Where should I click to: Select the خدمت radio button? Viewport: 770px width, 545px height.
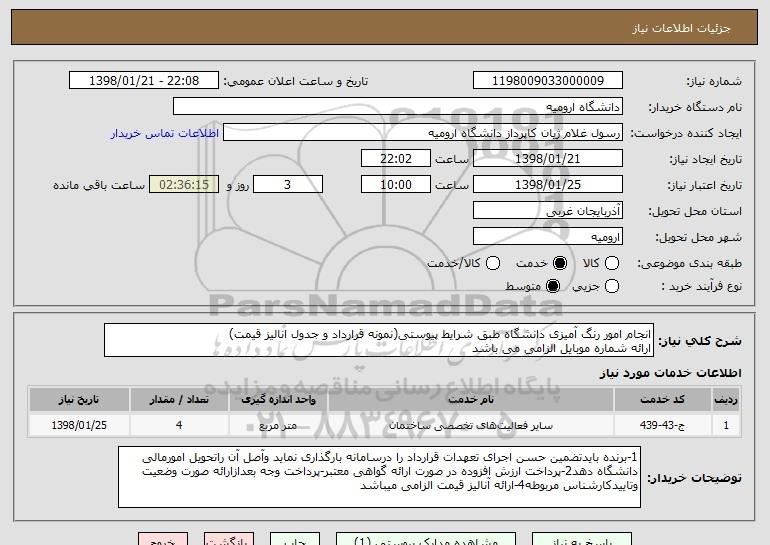point(559,263)
